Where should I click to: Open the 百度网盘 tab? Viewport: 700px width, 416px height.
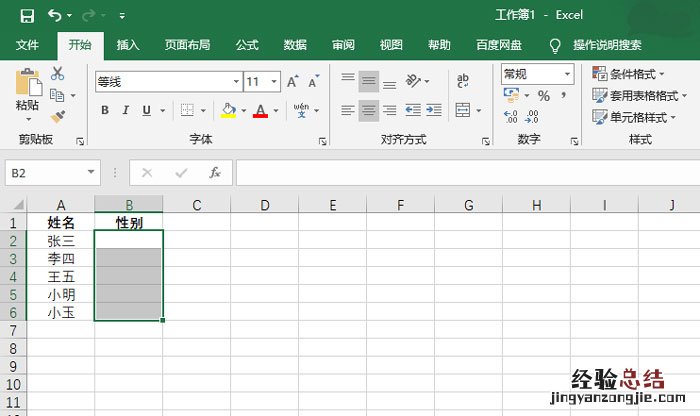[499, 45]
